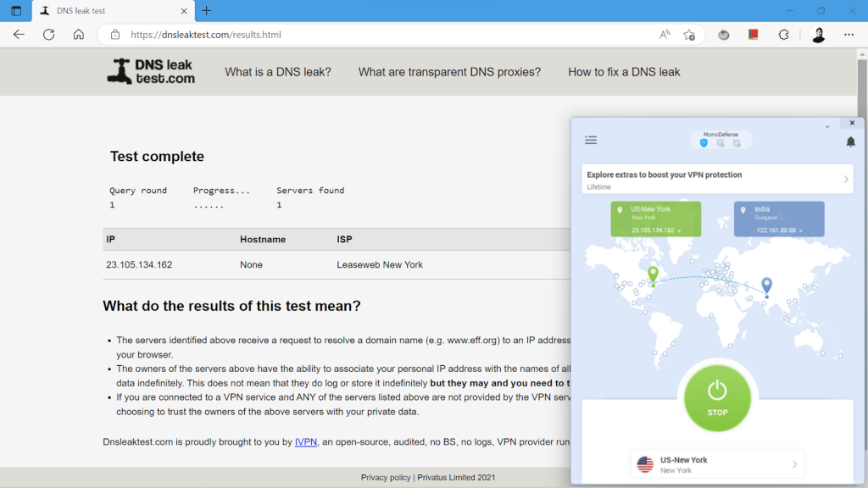Click the US flag icon
This screenshot has width=868, height=488.
[x=645, y=464]
